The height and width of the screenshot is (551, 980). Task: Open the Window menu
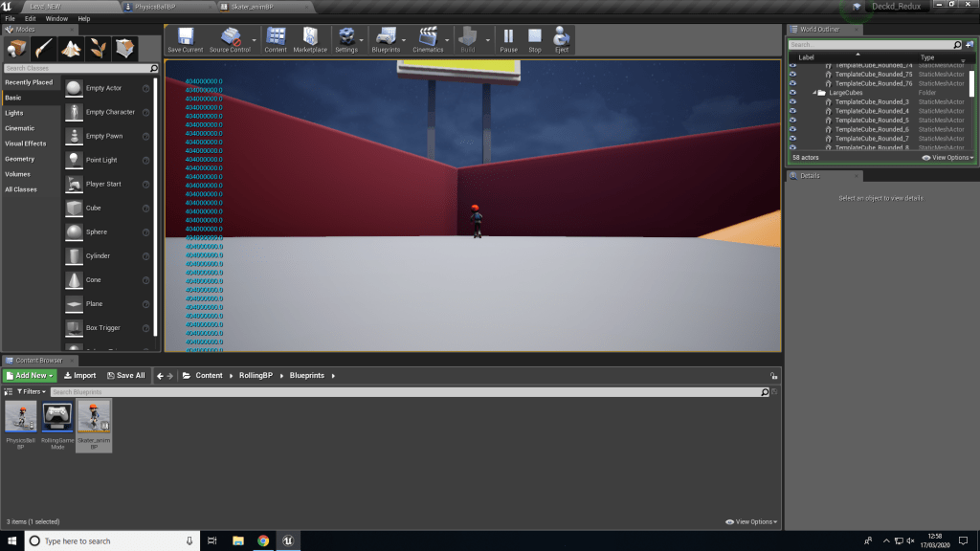tap(56, 18)
